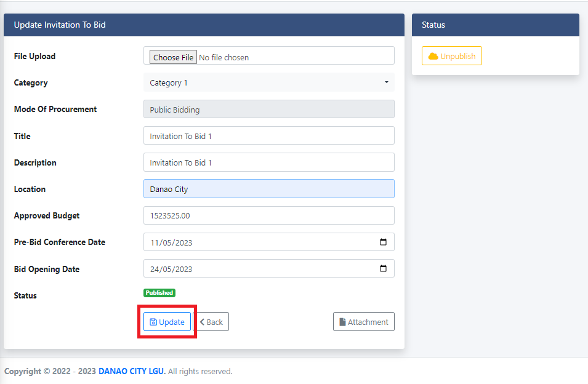Viewport: 588px width, 384px height.
Task: Click the 'All rights reserved.' footer text
Action: [200, 371]
